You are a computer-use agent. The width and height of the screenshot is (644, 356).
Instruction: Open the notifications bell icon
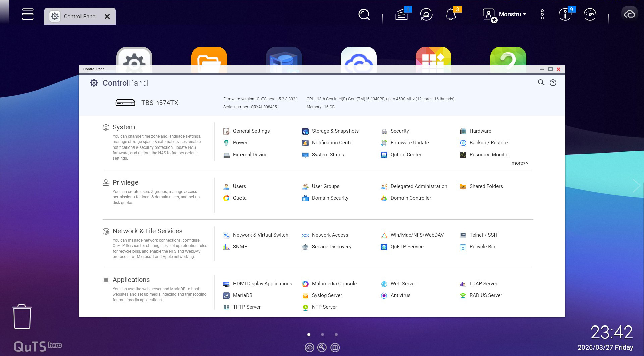451,15
